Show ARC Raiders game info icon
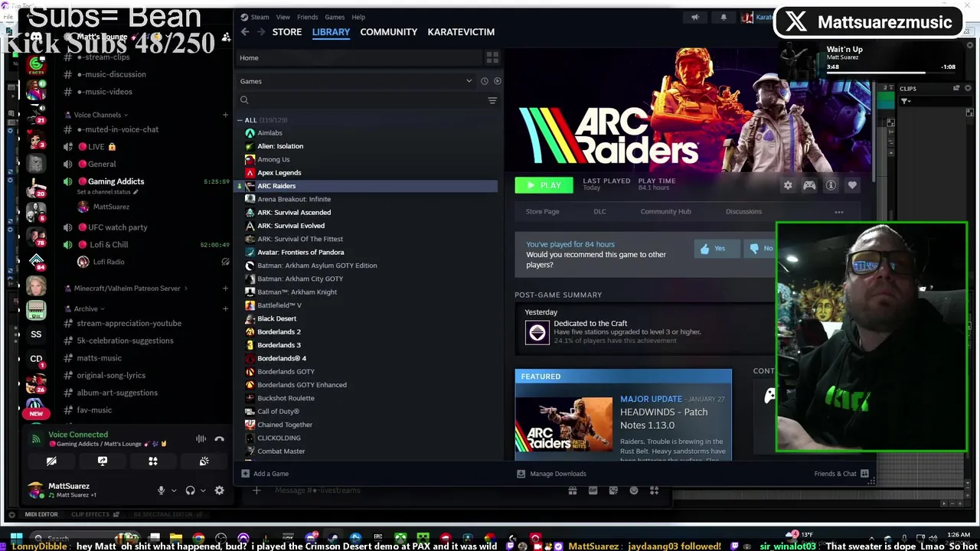Screen dimensions: 980x551 tap(831, 185)
